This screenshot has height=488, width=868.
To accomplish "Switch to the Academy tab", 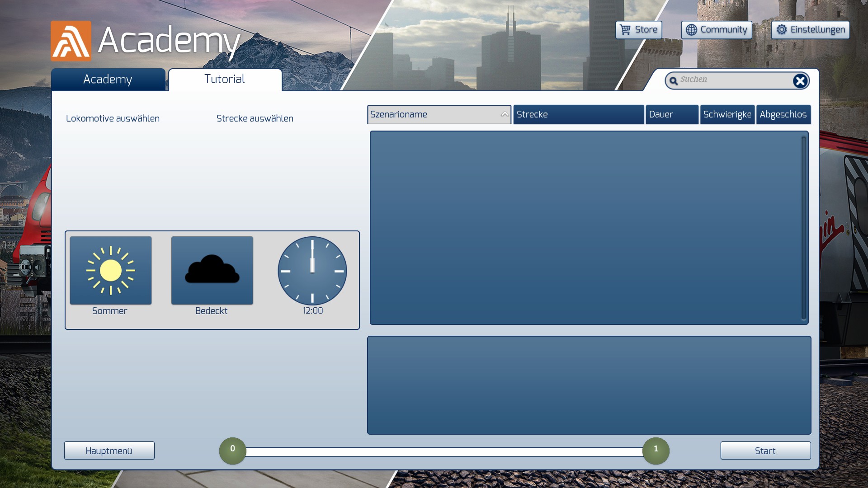I will click(x=108, y=80).
